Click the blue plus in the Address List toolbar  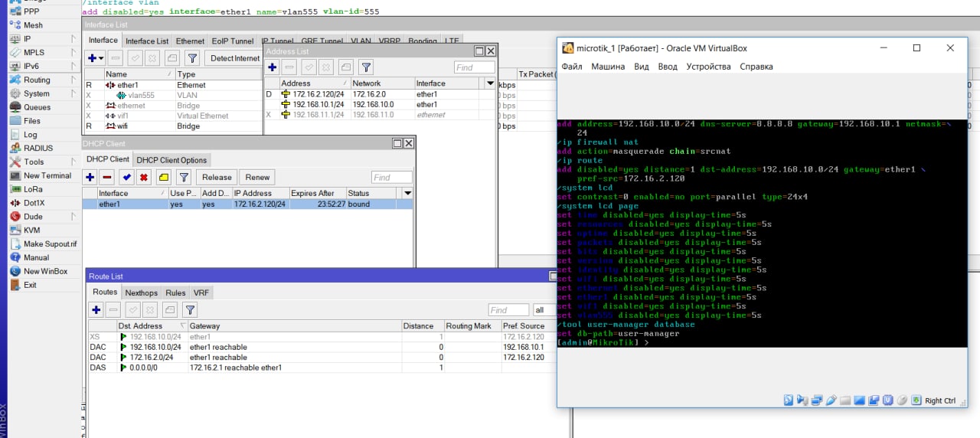coord(273,67)
